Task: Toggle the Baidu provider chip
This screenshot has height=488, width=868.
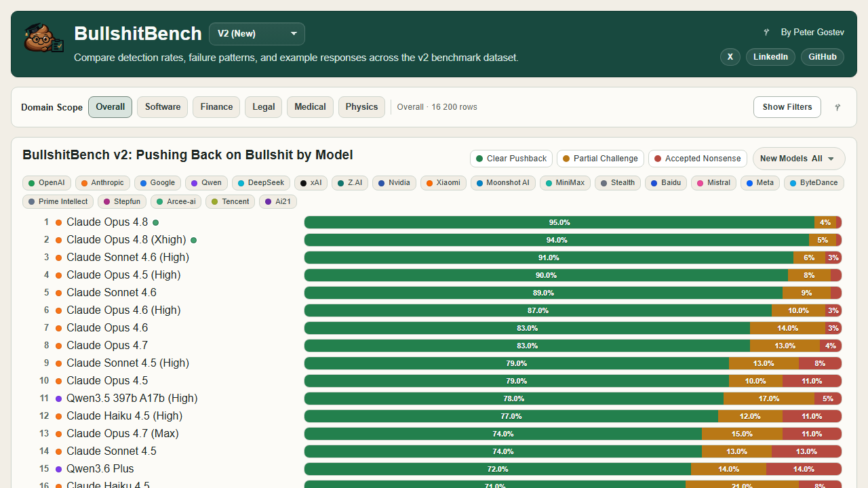Action: coord(666,183)
